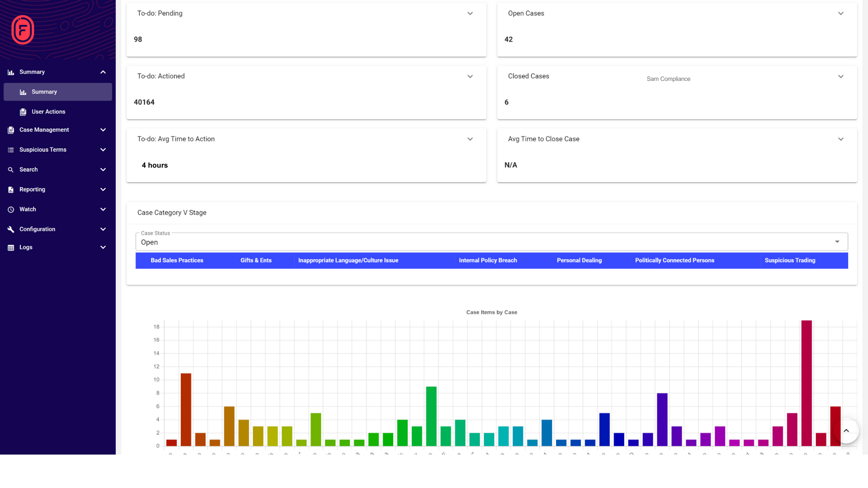868x488 pixels.
Task: Click the Reporting icon in sidebar
Action: click(x=11, y=189)
